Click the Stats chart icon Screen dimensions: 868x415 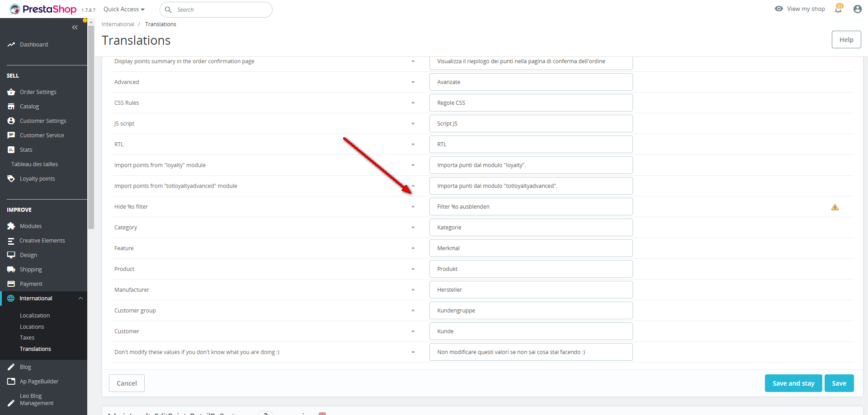(x=11, y=150)
